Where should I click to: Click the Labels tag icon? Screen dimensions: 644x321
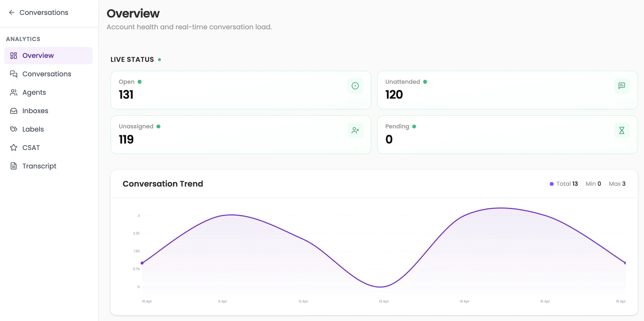click(x=13, y=129)
